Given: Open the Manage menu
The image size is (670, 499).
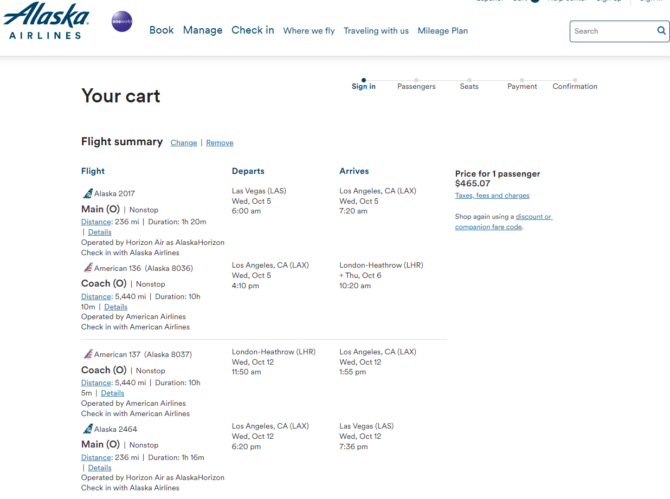Looking at the screenshot, I should coord(203,30).
